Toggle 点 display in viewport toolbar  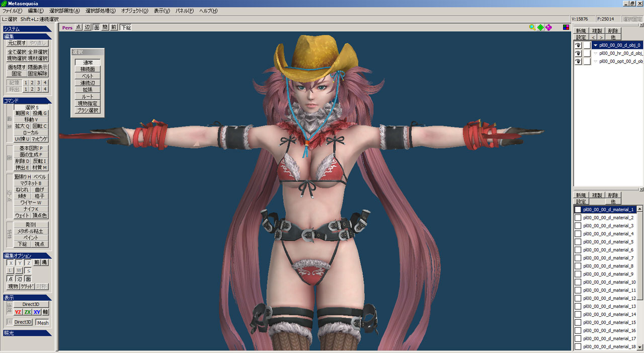78,28
